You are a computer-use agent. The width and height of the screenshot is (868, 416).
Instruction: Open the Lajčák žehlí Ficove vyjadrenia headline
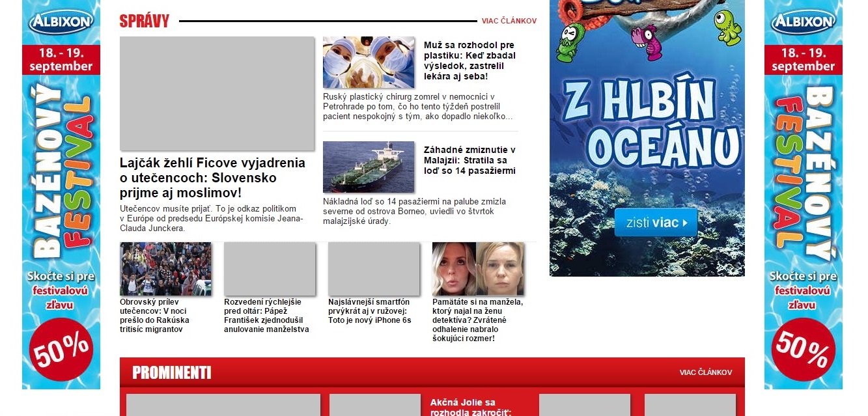coord(212,178)
